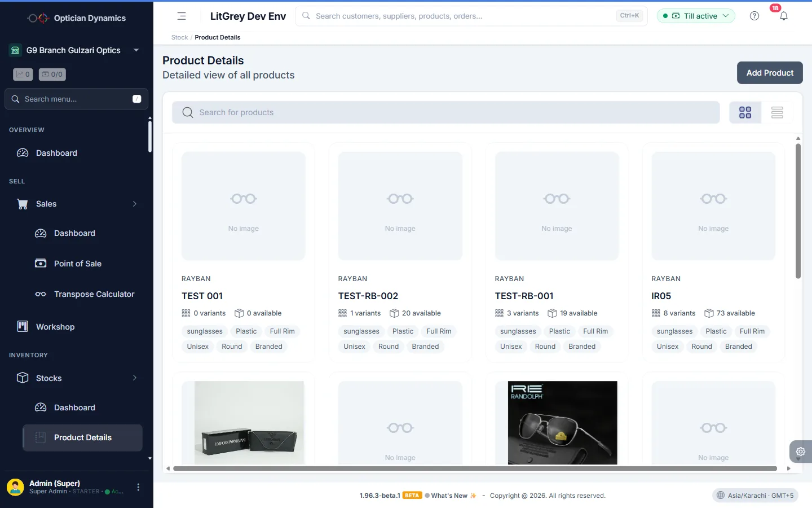Click the Admin avatar icon
This screenshot has width=812, height=508.
[x=15, y=487]
